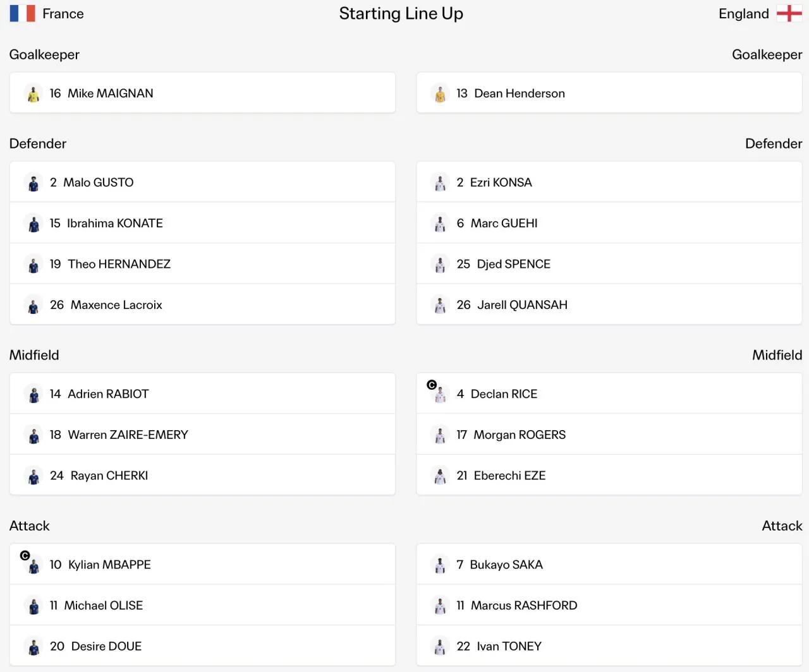
Task: Select Marcus Rashford in England's attack
Action: (x=609, y=605)
